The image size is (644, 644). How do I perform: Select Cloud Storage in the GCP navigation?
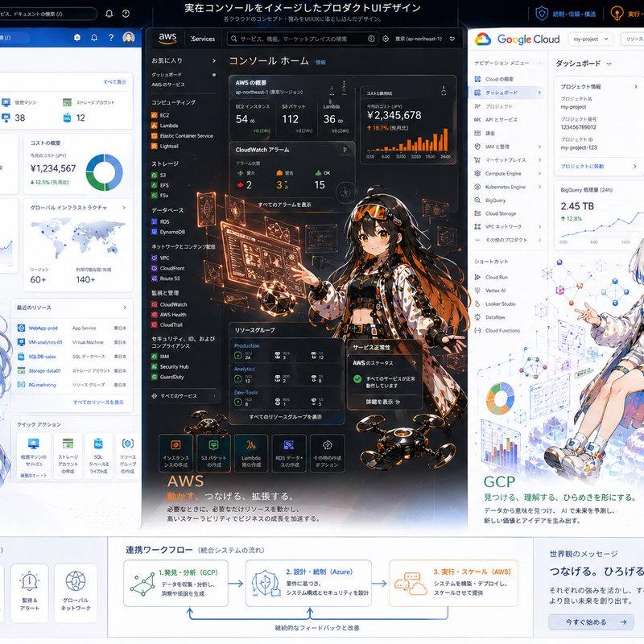click(x=500, y=213)
